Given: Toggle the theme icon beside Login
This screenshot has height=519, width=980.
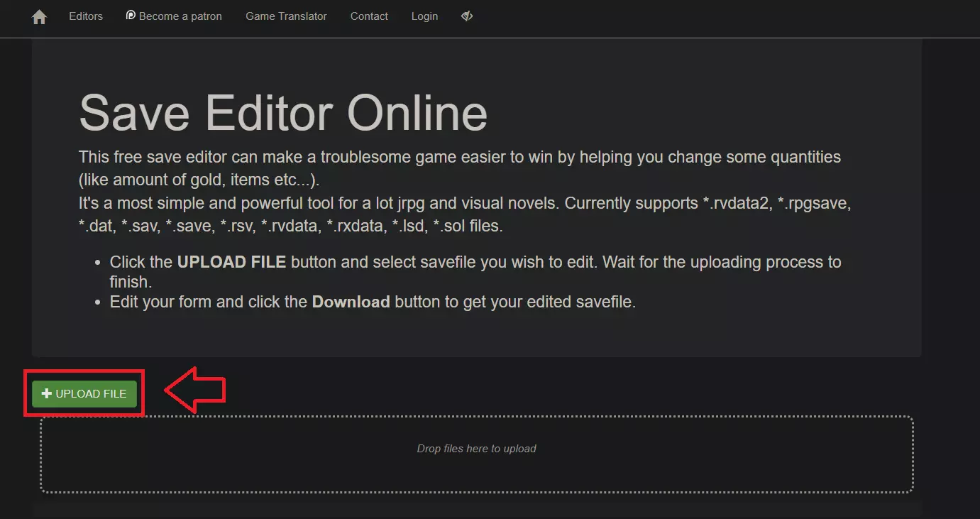Looking at the screenshot, I should [x=467, y=16].
